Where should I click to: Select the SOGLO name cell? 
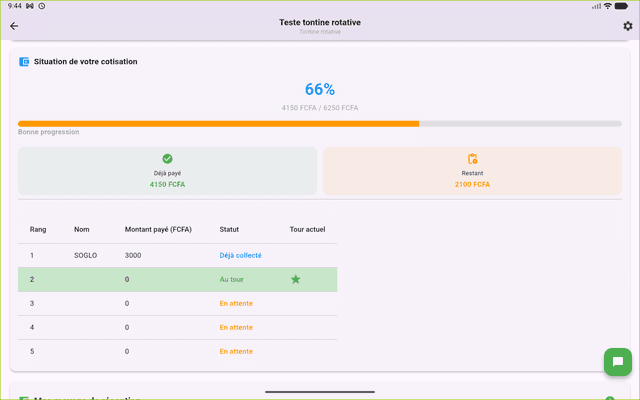[x=85, y=256]
